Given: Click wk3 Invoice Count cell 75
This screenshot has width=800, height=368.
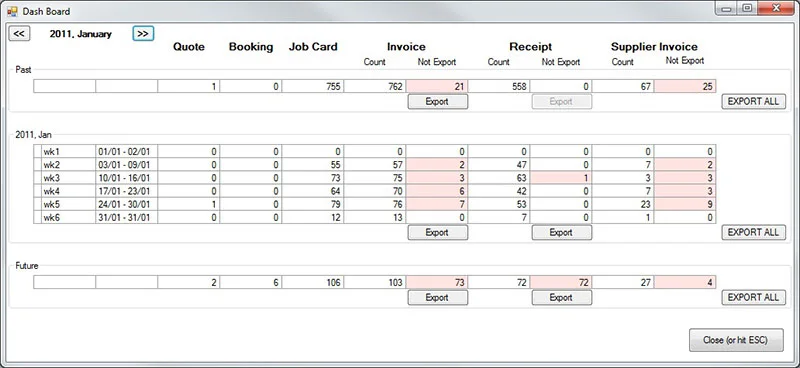Looking at the screenshot, I should click(375, 178).
